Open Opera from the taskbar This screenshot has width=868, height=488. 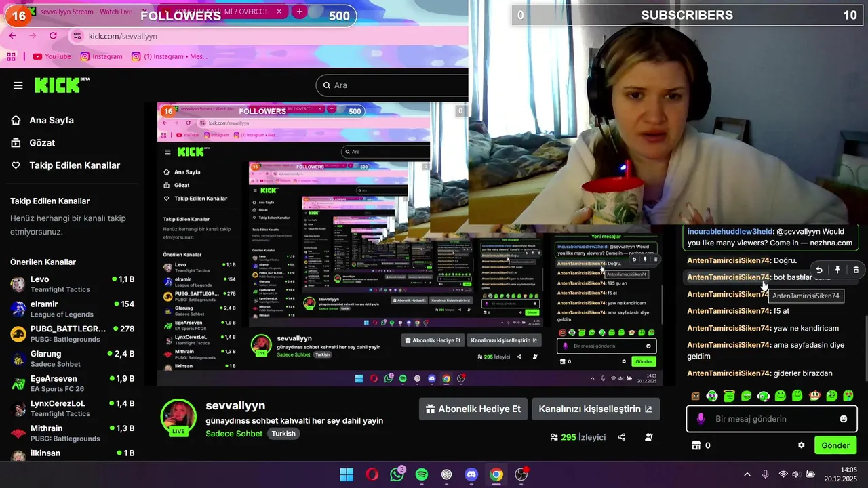tap(372, 474)
